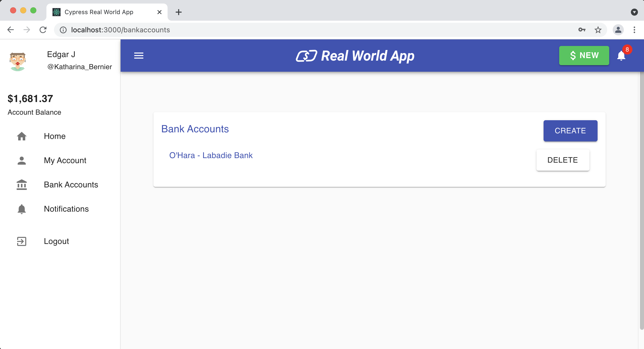Click the Edgar J profile avatar

click(x=18, y=60)
